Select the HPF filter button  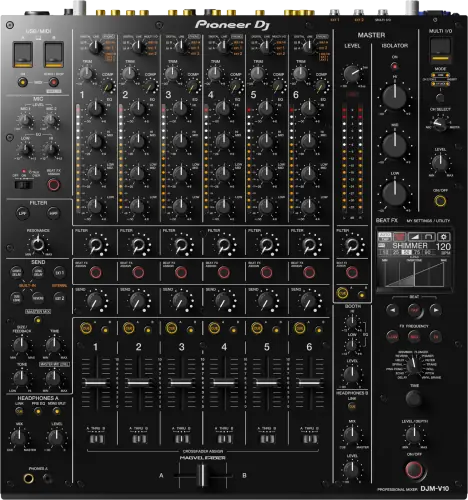pyautogui.click(x=53, y=213)
